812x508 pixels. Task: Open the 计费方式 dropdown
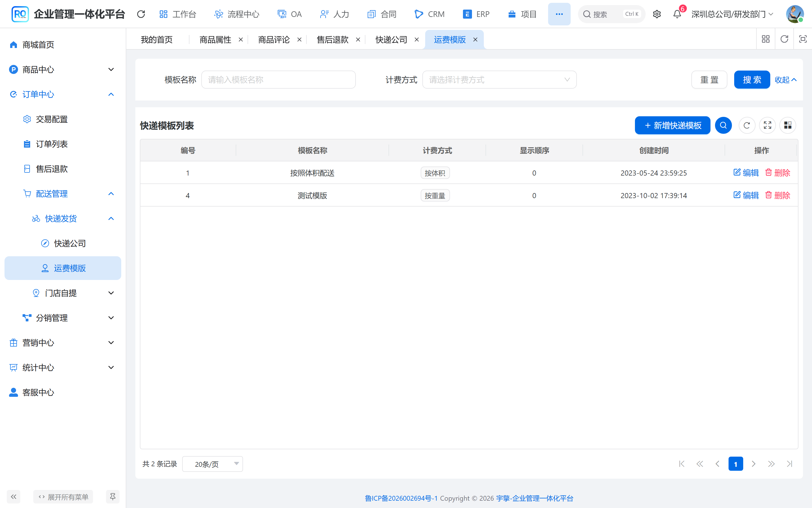[499, 80]
